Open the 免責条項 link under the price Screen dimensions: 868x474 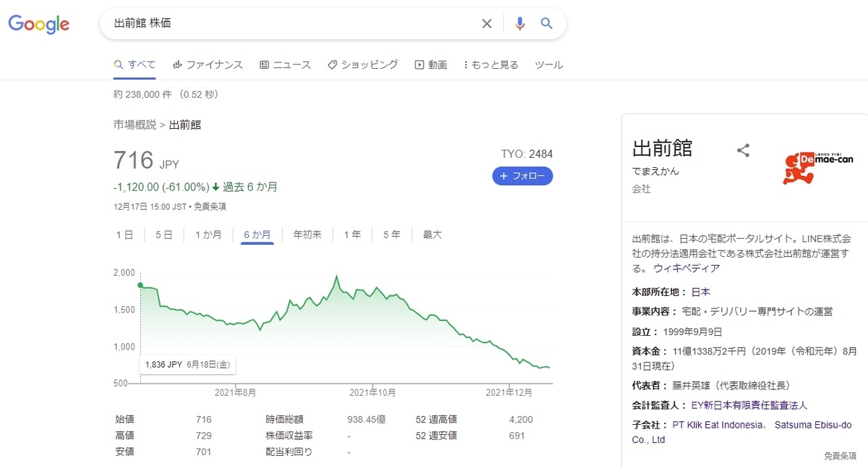[210, 206]
